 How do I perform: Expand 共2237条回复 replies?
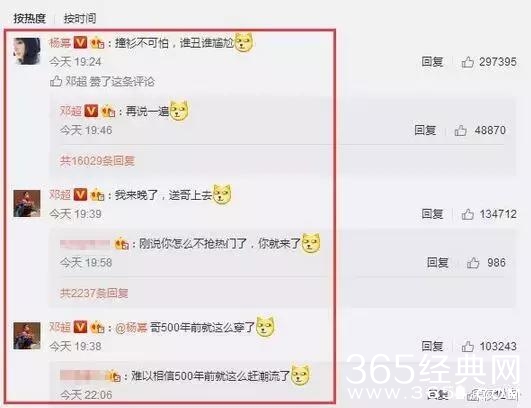coord(94,293)
